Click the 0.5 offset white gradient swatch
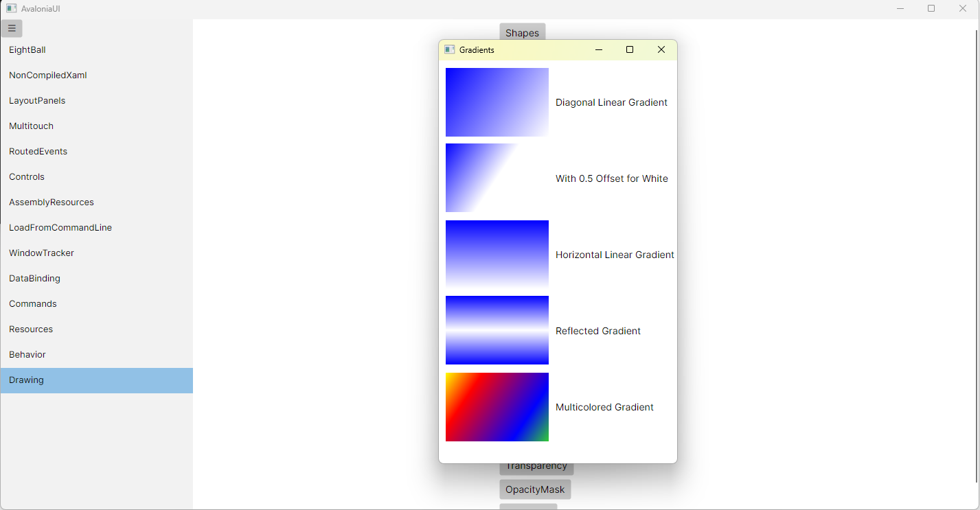Image resolution: width=980 pixels, height=510 pixels. point(497,178)
